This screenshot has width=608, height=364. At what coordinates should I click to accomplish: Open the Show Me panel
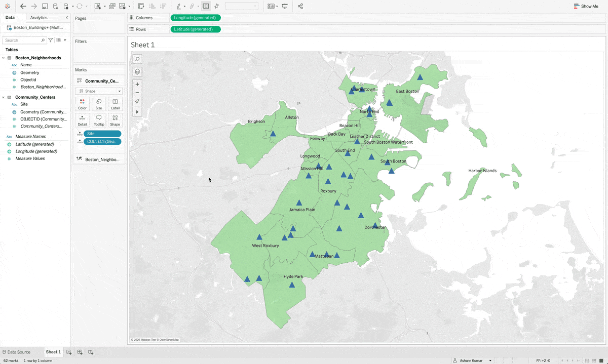(586, 6)
